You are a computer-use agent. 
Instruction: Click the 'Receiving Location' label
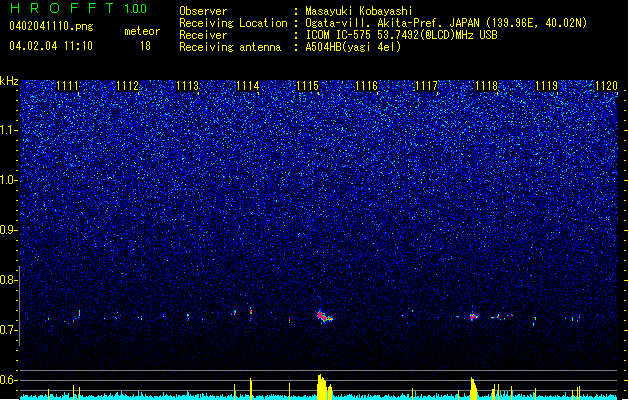(x=233, y=23)
